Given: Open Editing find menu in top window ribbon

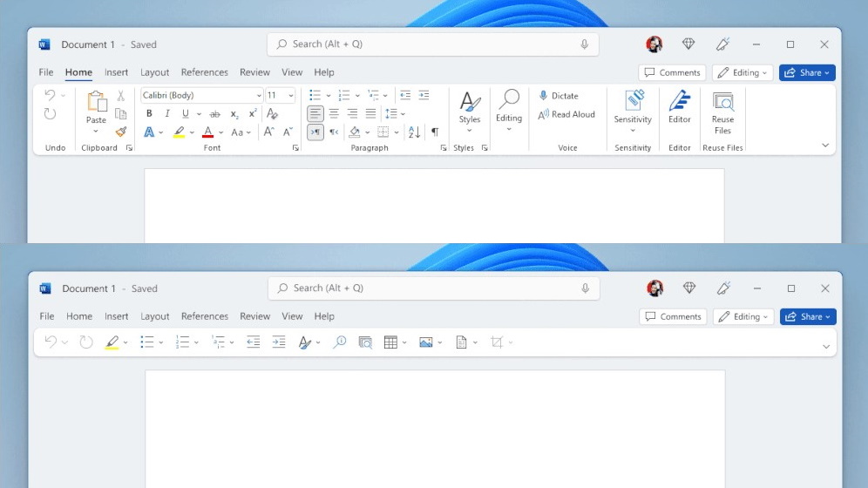Looking at the screenshot, I should [509, 111].
